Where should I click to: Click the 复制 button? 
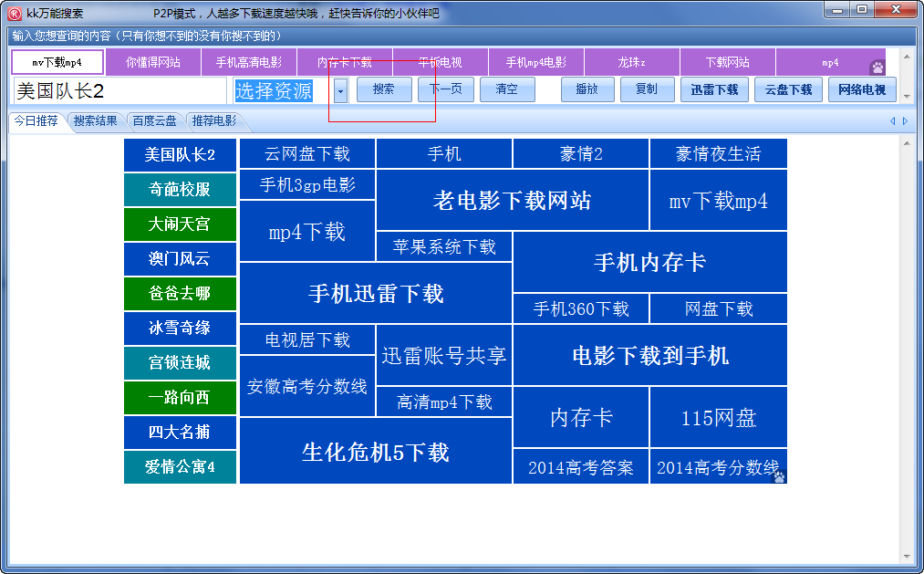[x=647, y=89]
